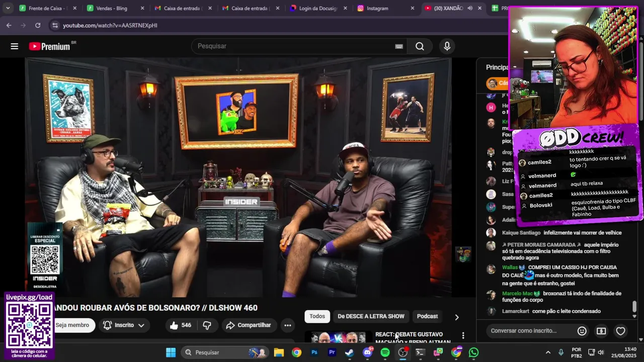The width and height of the screenshot is (644, 362).
Task: Click the live chat scrollbar thumb
Action: 634,306
